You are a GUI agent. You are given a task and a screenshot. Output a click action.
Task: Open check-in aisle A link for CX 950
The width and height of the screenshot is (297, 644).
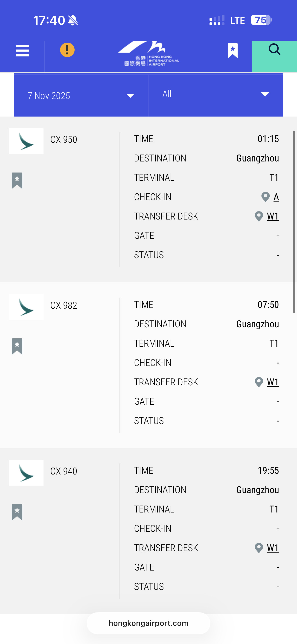[276, 197]
